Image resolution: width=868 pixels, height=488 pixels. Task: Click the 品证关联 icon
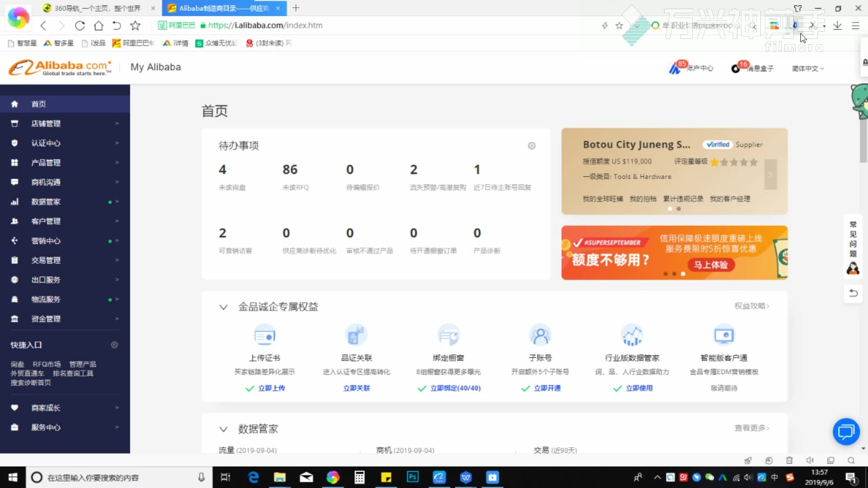(356, 336)
